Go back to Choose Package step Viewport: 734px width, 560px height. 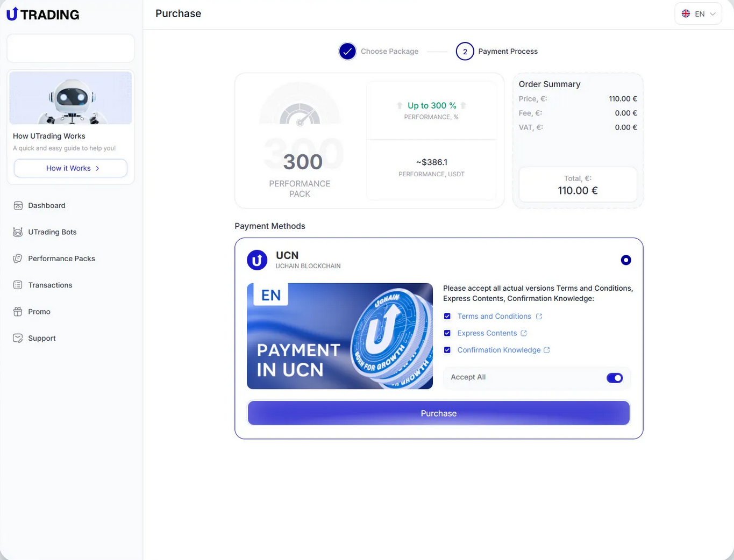[x=347, y=52]
